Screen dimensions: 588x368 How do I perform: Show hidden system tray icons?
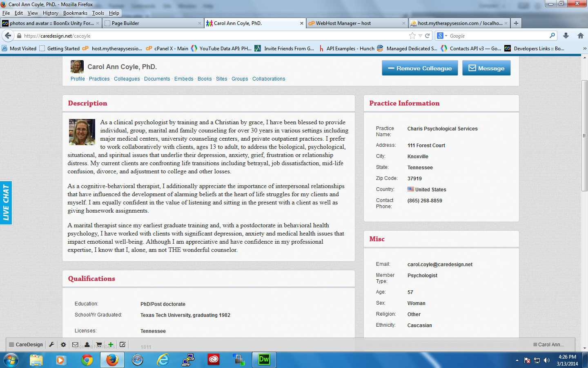517,360
